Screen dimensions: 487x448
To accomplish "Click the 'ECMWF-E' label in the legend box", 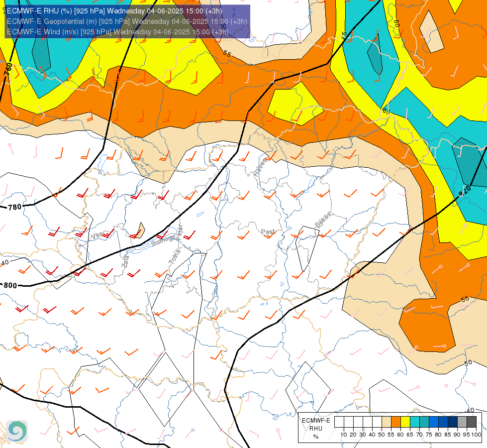I will point(316,420).
